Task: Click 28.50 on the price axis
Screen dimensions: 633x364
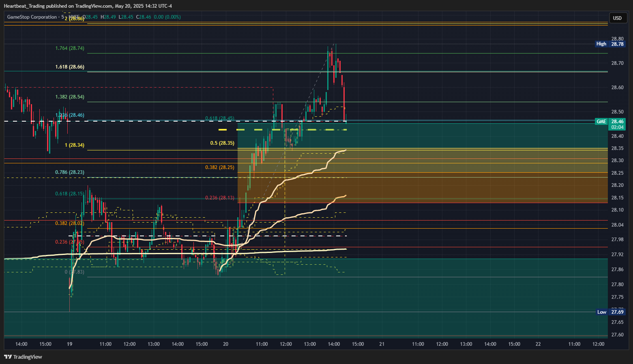Action: click(617, 112)
